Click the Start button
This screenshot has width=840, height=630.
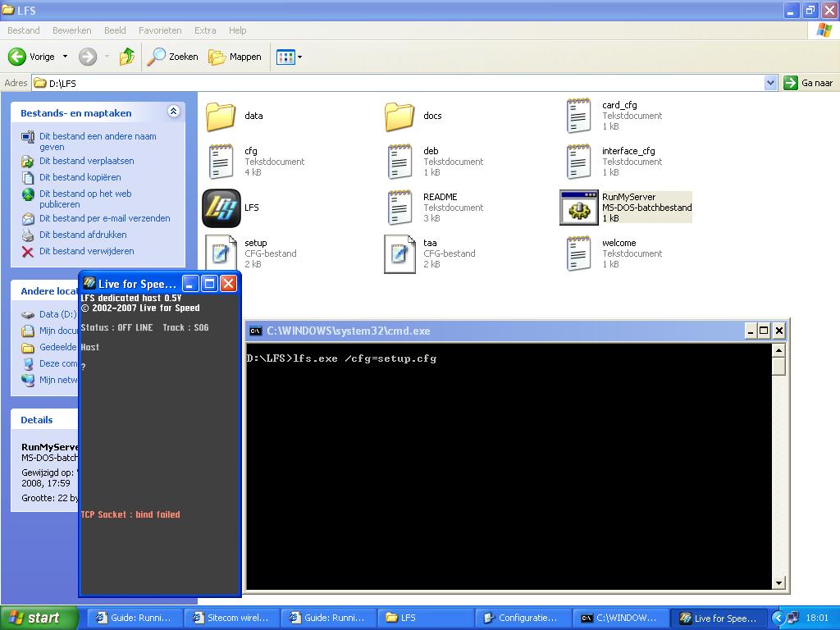pyautogui.click(x=39, y=618)
